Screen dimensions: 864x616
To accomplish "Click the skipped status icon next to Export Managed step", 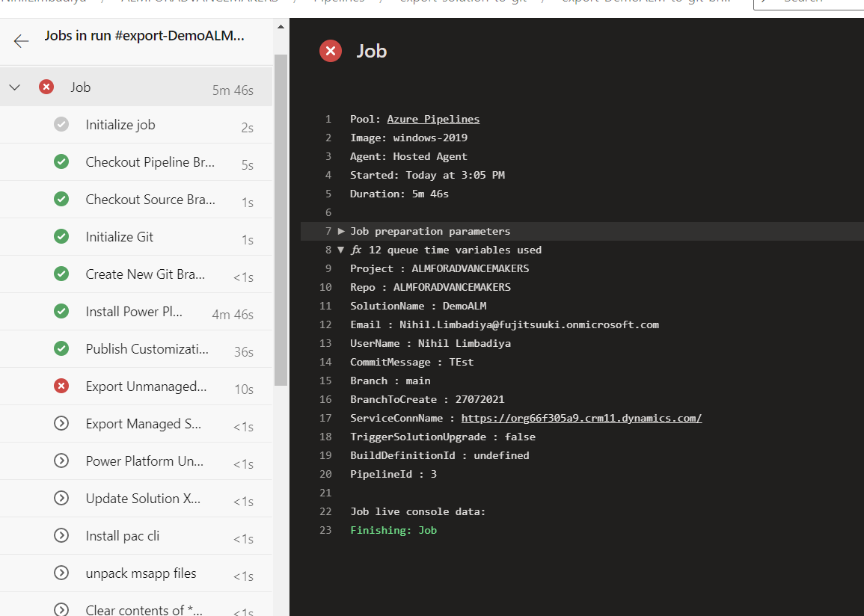I will click(x=61, y=423).
